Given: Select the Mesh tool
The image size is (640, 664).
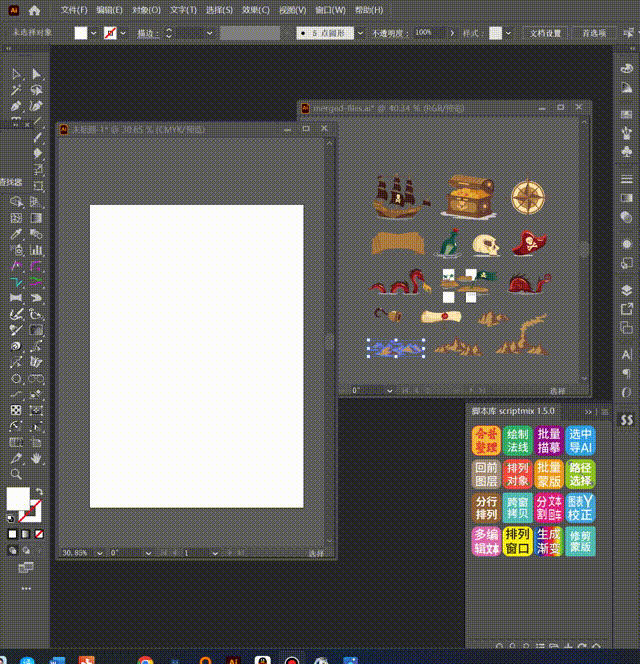Looking at the screenshot, I should tap(16, 218).
